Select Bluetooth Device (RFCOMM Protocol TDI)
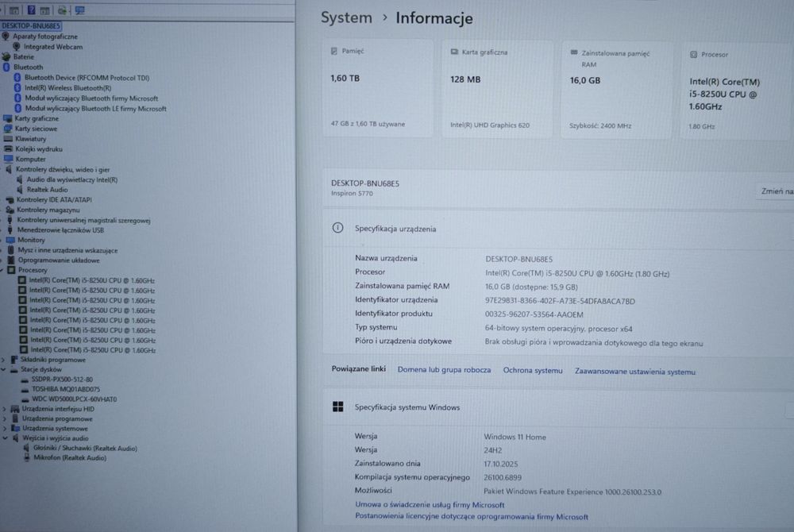The width and height of the screenshot is (794, 532). point(87,78)
